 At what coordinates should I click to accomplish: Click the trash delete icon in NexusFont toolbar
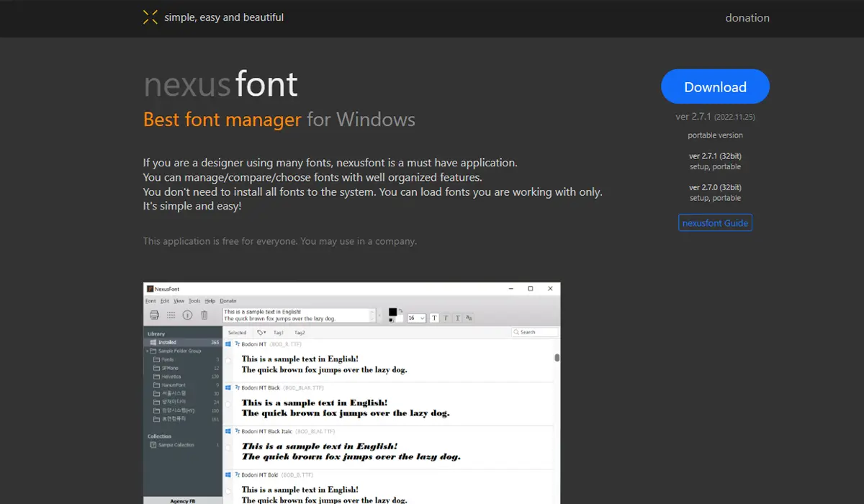pos(204,315)
